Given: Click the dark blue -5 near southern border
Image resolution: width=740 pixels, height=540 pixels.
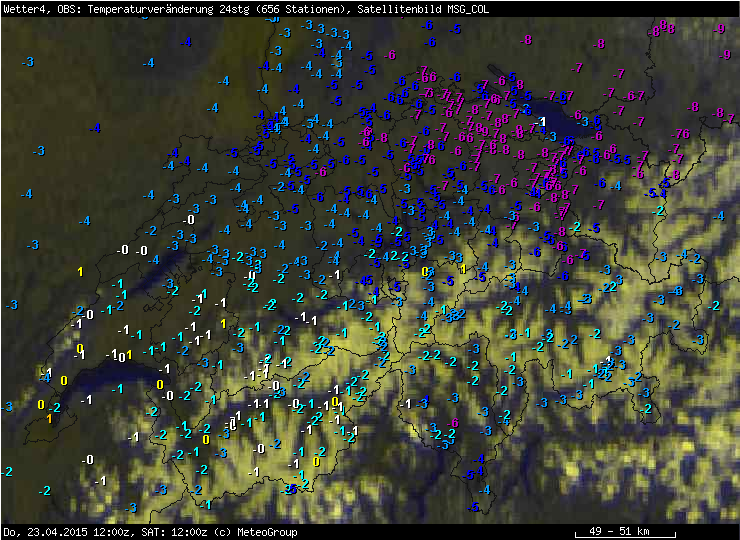Looking at the screenshot, I should coord(472,473).
